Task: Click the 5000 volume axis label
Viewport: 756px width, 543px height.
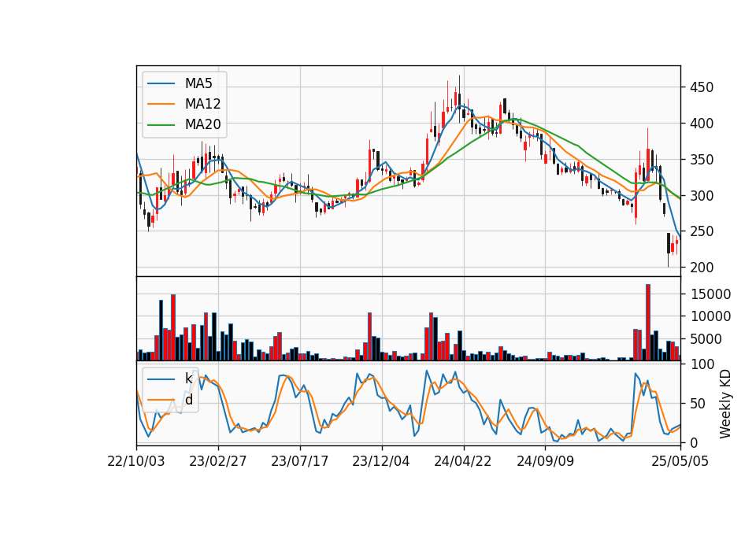Action: pyautogui.click(x=706, y=339)
